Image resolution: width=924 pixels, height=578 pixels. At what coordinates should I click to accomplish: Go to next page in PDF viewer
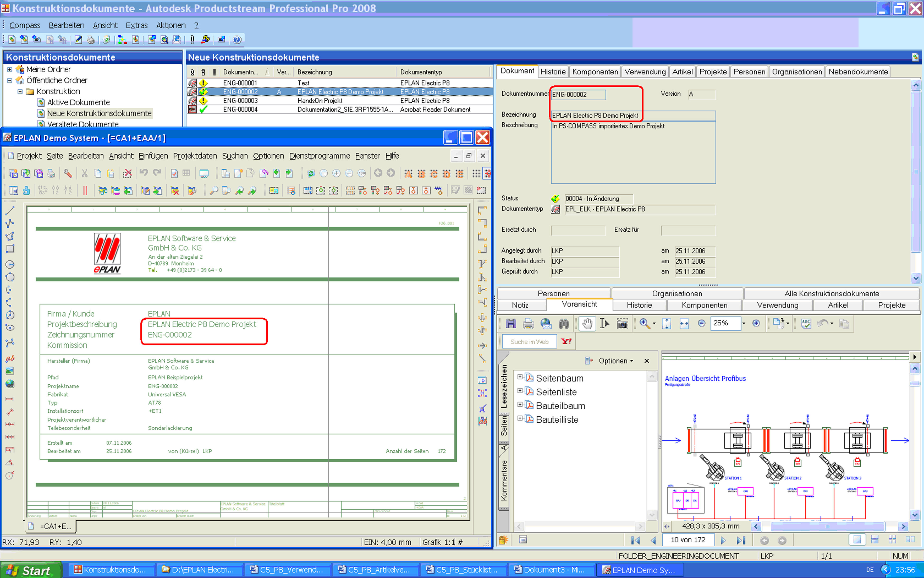[723, 540]
